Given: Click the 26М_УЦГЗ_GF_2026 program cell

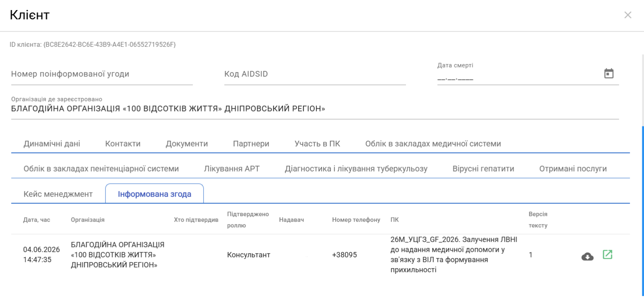Looking at the screenshot, I should tap(454, 254).
